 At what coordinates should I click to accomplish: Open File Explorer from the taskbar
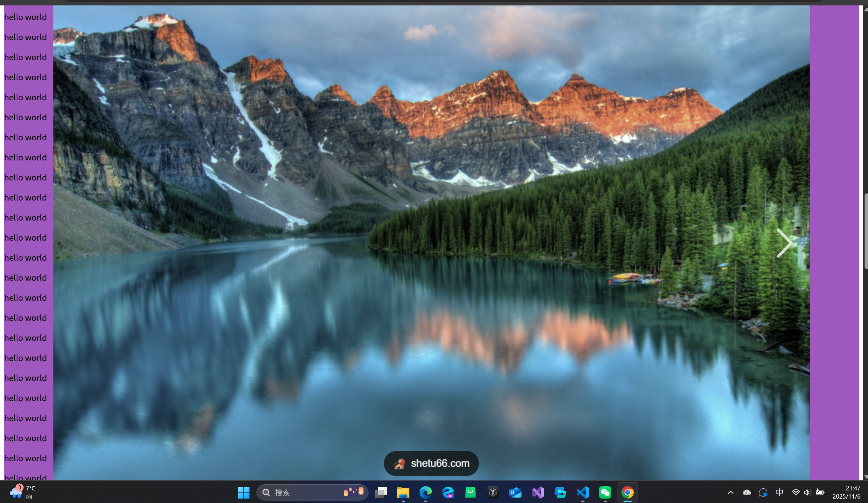[x=403, y=492]
